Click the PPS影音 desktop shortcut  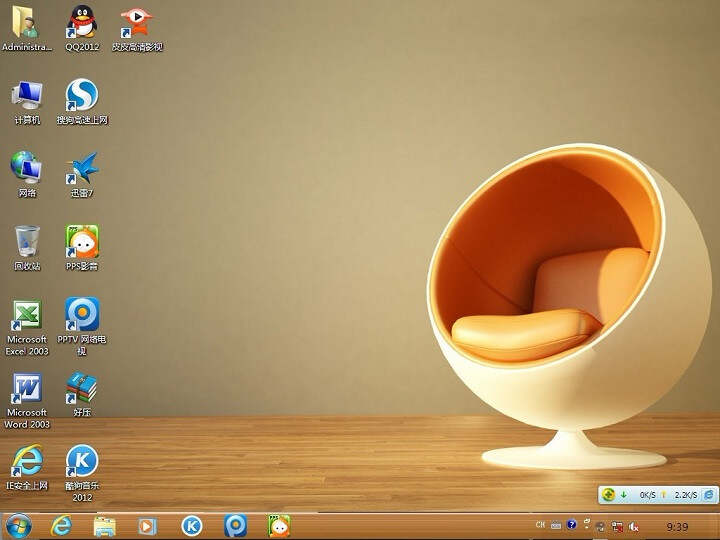[82, 241]
